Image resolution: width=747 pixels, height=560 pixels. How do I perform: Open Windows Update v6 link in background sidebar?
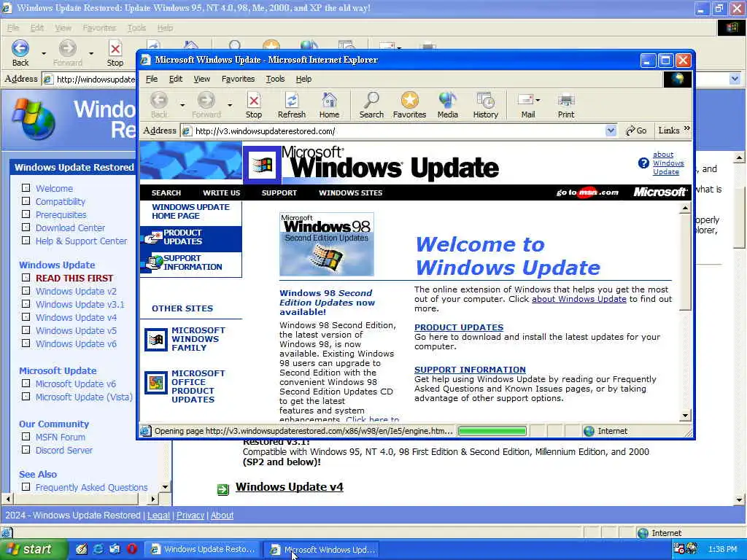point(76,344)
